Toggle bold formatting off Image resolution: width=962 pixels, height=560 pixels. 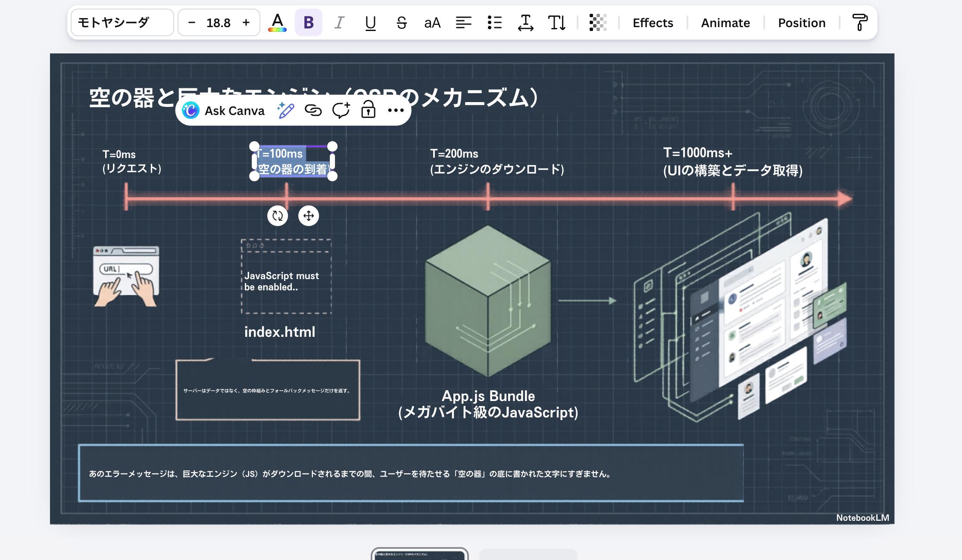click(x=308, y=22)
